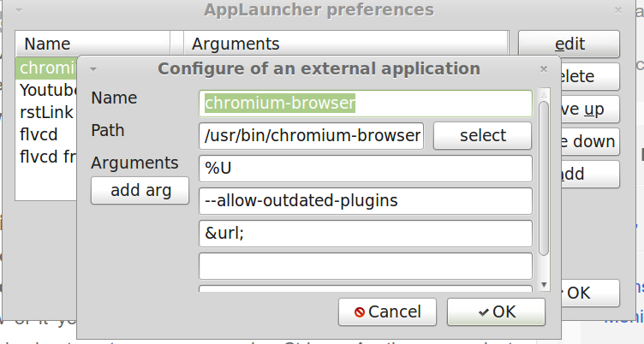Select the flvcd row in the preferences list
644x344 pixels.
click(46, 134)
